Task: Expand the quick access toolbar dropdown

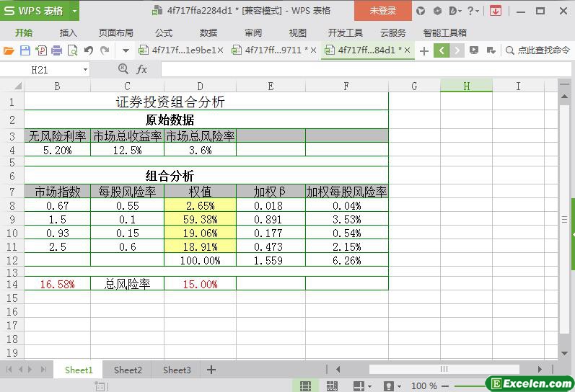Action: pos(126,50)
